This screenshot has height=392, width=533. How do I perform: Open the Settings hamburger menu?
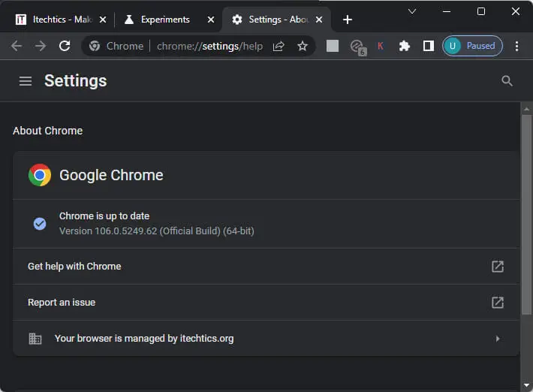(x=26, y=81)
